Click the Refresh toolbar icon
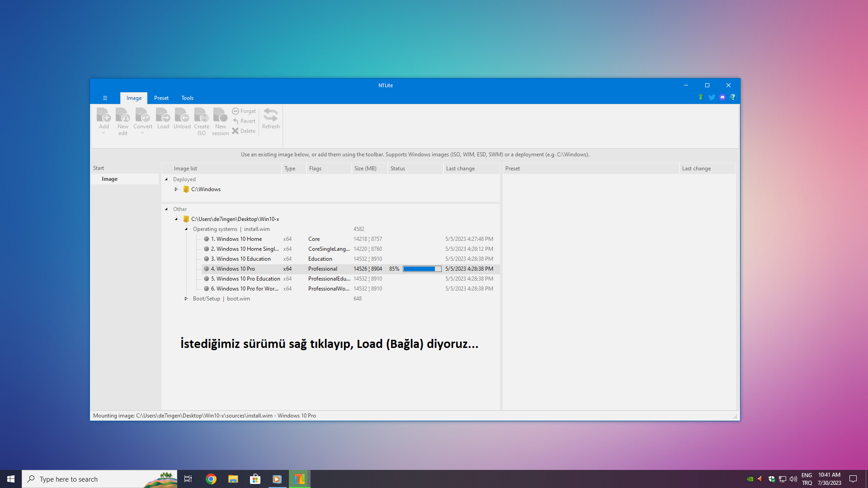The height and width of the screenshot is (488, 868). coord(271,116)
